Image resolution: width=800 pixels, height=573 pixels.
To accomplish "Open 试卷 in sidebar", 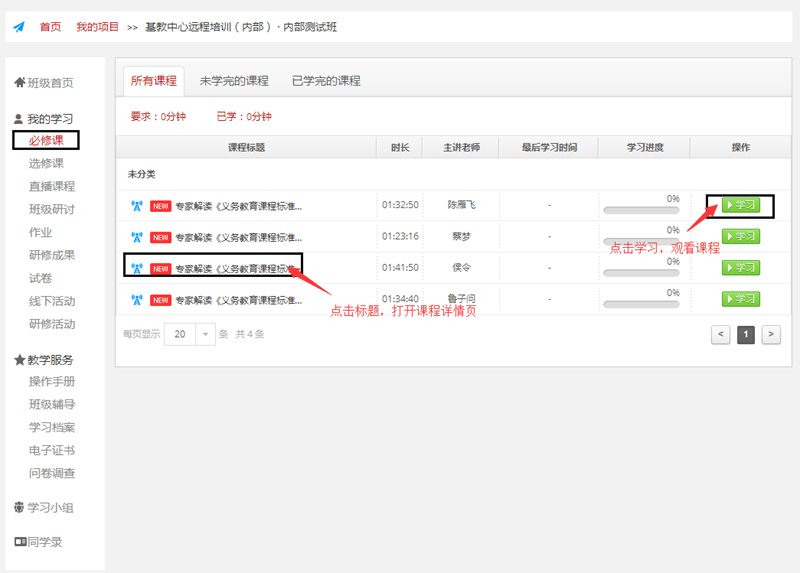I will click(40, 278).
